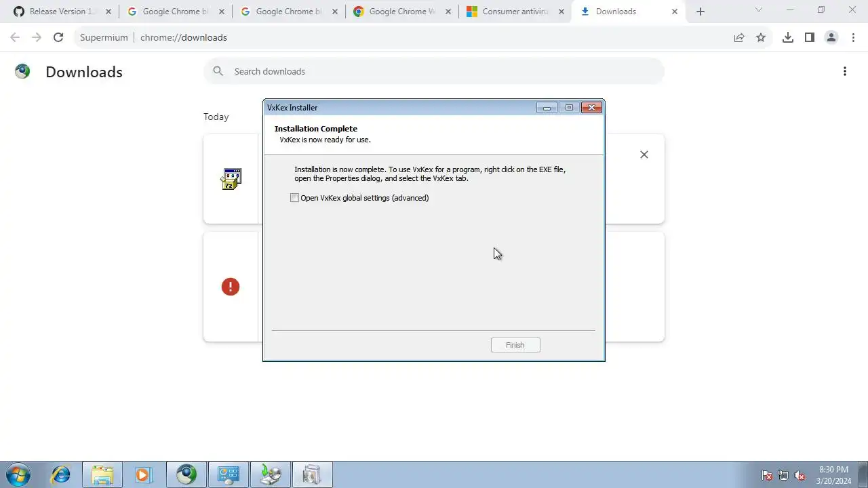Image resolution: width=868 pixels, height=488 pixels.
Task: Open the Windows Start menu
Action: [x=18, y=474]
